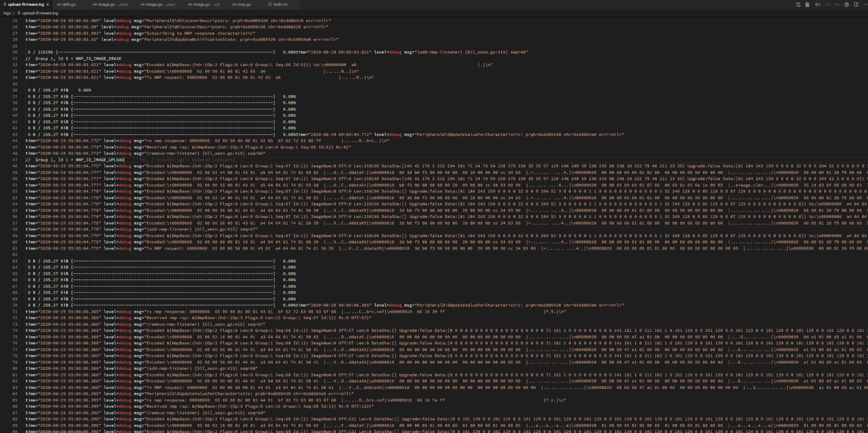Open next revision with right-arrow commit icon
This screenshot has width=868, height=433.
click(836, 4)
